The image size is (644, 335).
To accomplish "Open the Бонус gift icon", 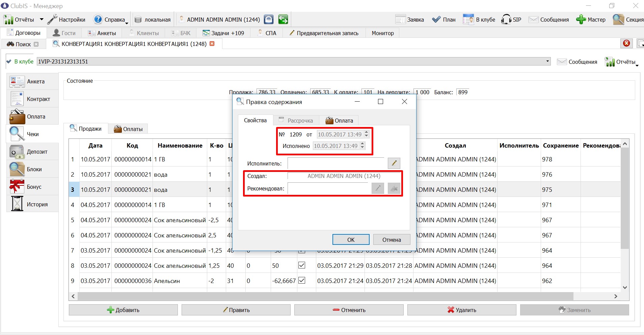I will point(17,187).
